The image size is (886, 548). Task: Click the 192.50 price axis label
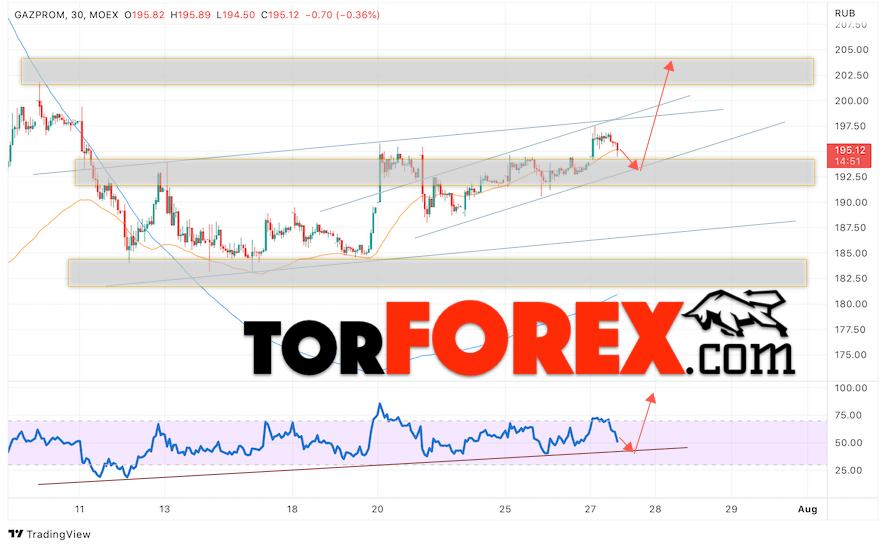coord(851,177)
